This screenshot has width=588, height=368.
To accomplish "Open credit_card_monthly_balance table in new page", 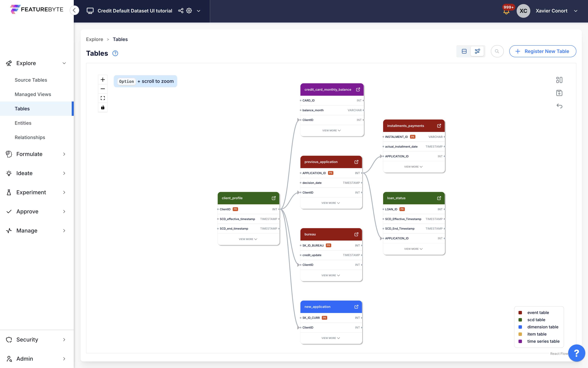I will [x=358, y=90].
